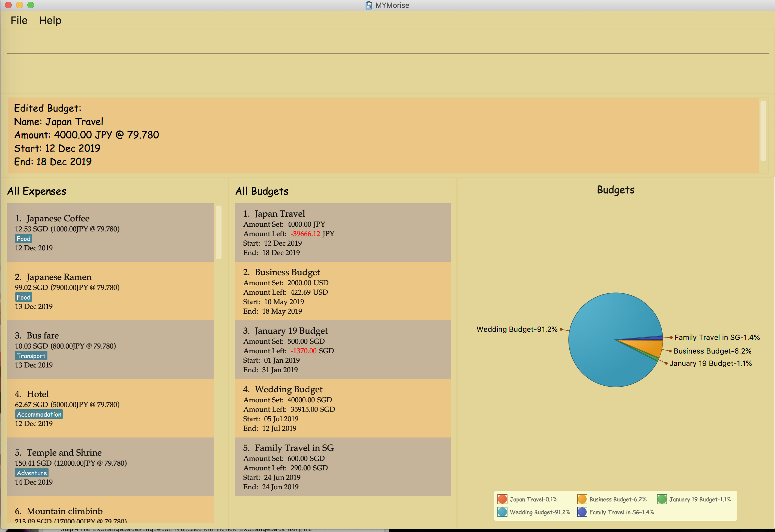Click the red -1370.00 amount left
Image resolution: width=775 pixels, height=532 pixels.
(304, 351)
